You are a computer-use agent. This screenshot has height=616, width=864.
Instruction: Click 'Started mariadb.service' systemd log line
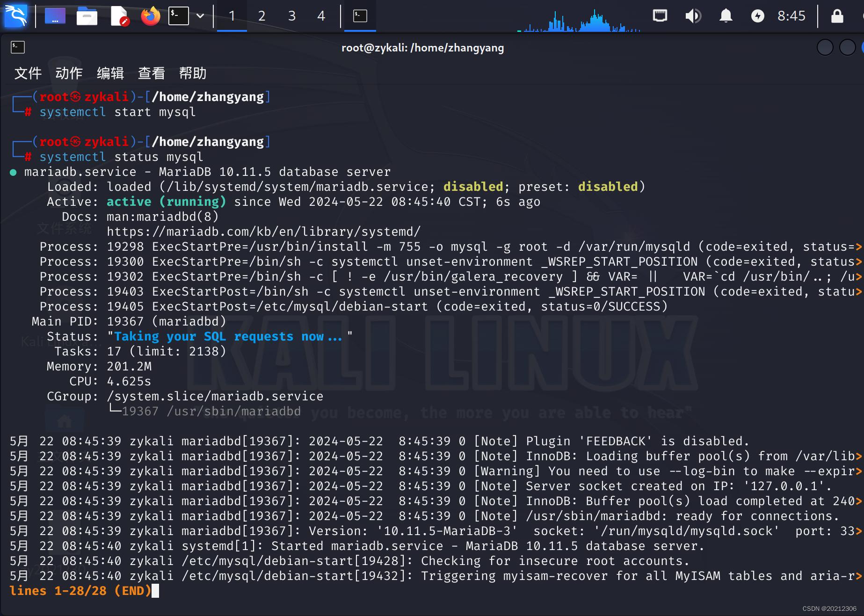click(357, 546)
